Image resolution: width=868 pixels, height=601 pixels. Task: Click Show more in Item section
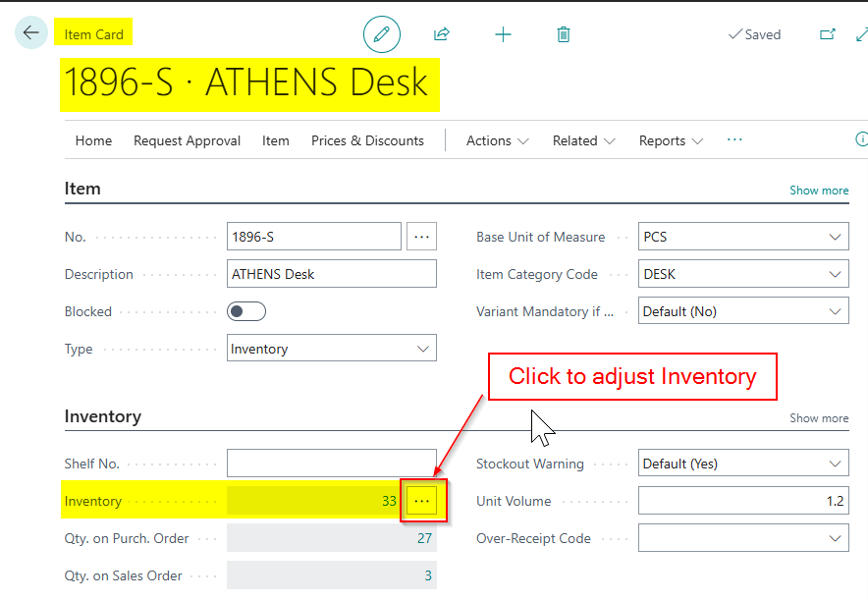click(x=818, y=191)
